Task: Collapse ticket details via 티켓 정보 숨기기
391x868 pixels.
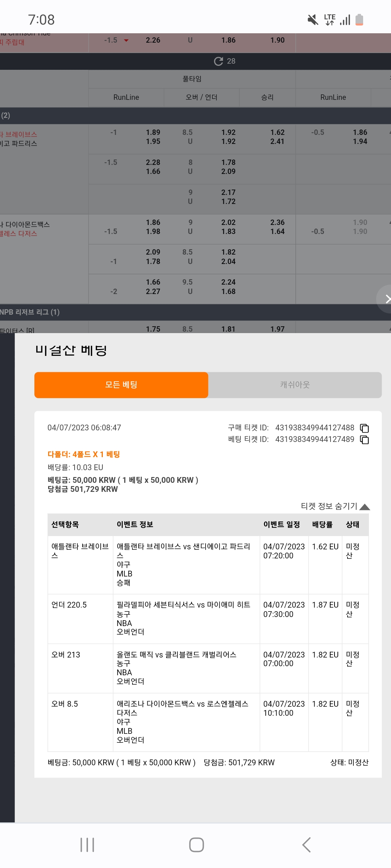Action: tap(335, 506)
